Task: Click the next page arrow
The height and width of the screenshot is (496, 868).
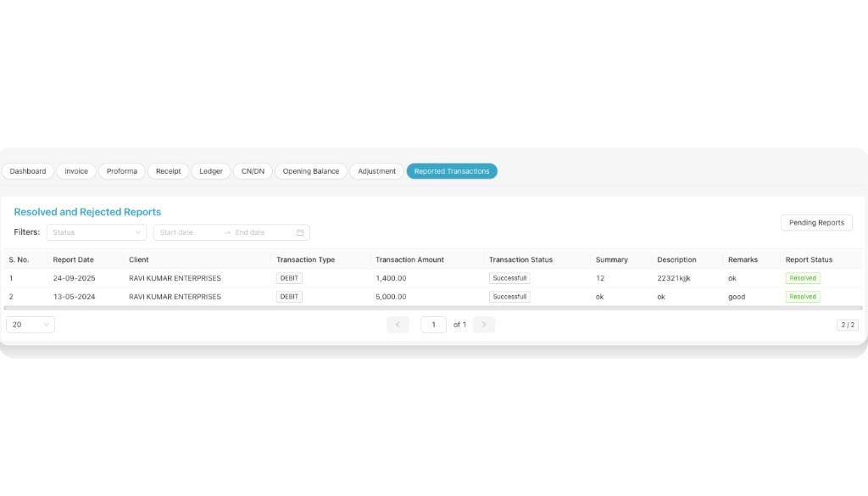Action: 483,324
